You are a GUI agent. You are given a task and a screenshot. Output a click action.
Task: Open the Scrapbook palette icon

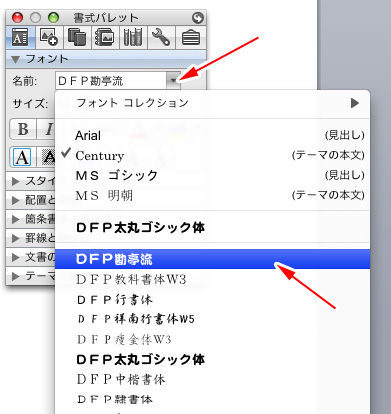(77, 37)
